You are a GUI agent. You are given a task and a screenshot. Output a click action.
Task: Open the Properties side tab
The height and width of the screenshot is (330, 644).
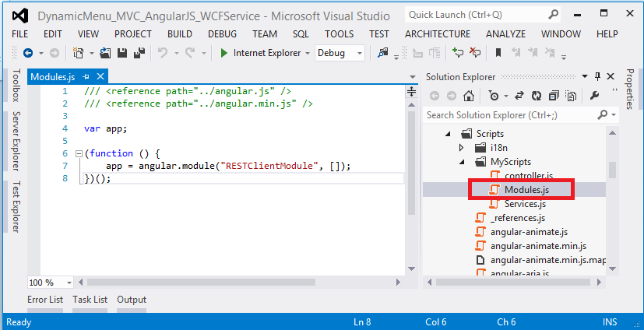tap(630, 89)
